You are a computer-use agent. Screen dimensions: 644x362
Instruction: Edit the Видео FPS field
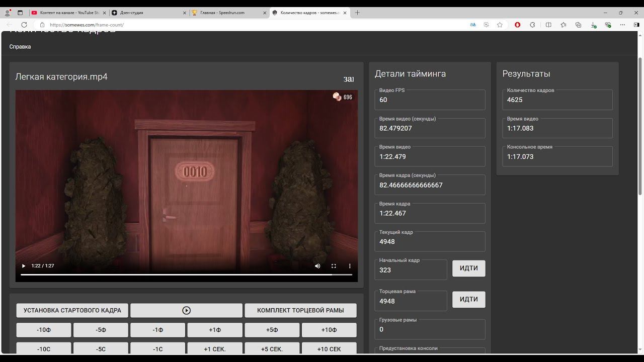(430, 100)
